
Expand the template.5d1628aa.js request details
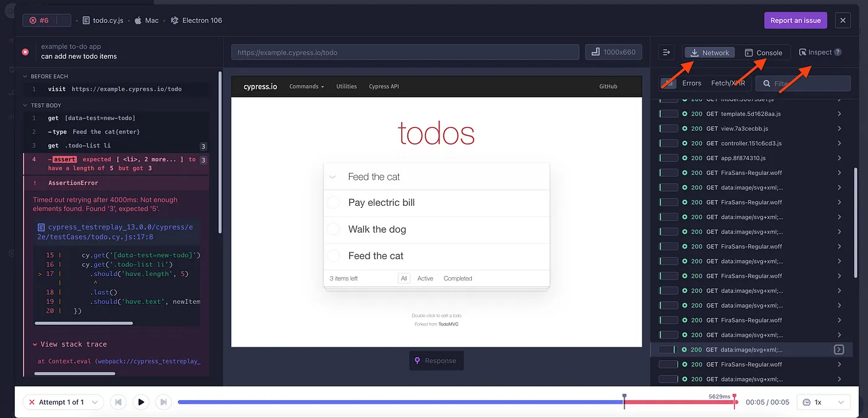[x=839, y=114]
